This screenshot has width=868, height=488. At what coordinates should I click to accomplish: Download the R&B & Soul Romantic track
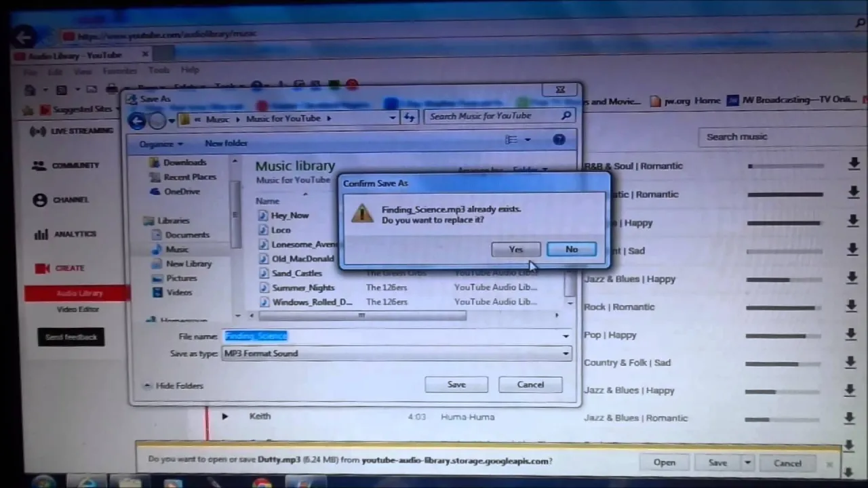(x=854, y=163)
